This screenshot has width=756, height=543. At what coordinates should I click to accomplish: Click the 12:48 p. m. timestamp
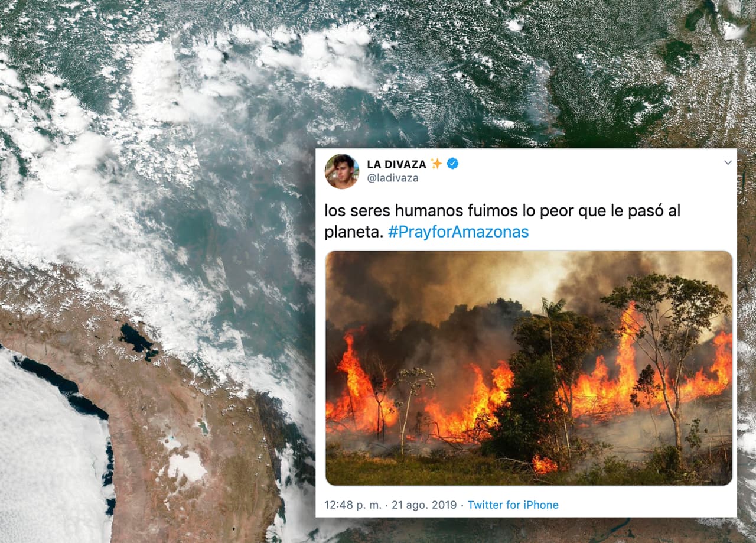[354, 505]
